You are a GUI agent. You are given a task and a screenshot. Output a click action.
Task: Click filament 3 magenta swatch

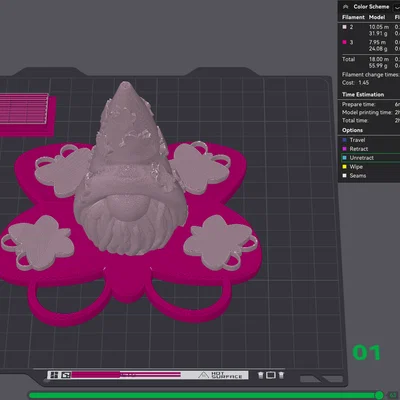click(345, 42)
